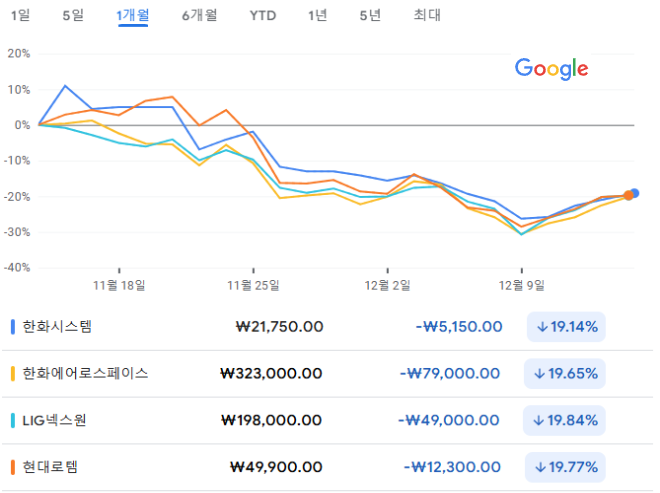This screenshot has height=493, width=660.
Task: Show the 5년 chart range
Action: coord(370,16)
